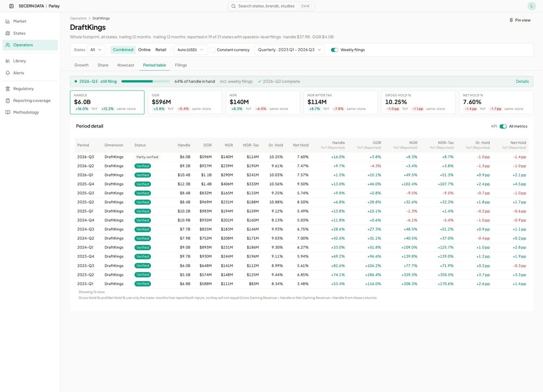543x392 pixels.
Task: Expand the Auto (USD) currency dropdown
Action: pyautogui.click(x=191, y=50)
